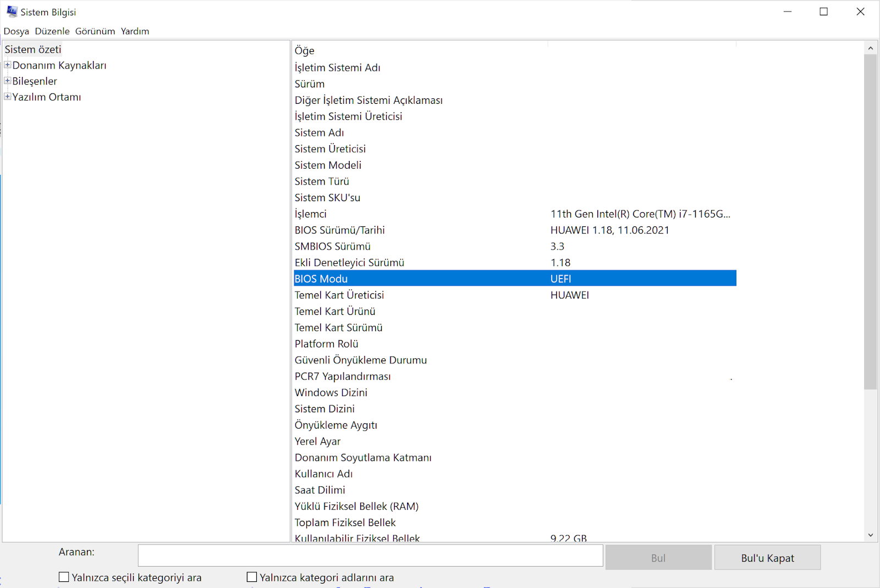Select Temel Kart Üreticisi row

[x=515, y=295]
